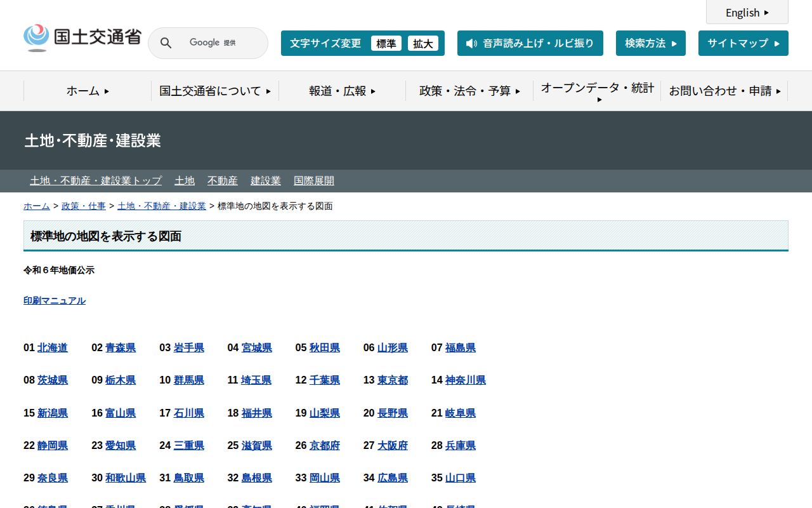Click the arrow beside 報道・広報
Image resolution: width=812 pixels, height=508 pixels.
(373, 91)
